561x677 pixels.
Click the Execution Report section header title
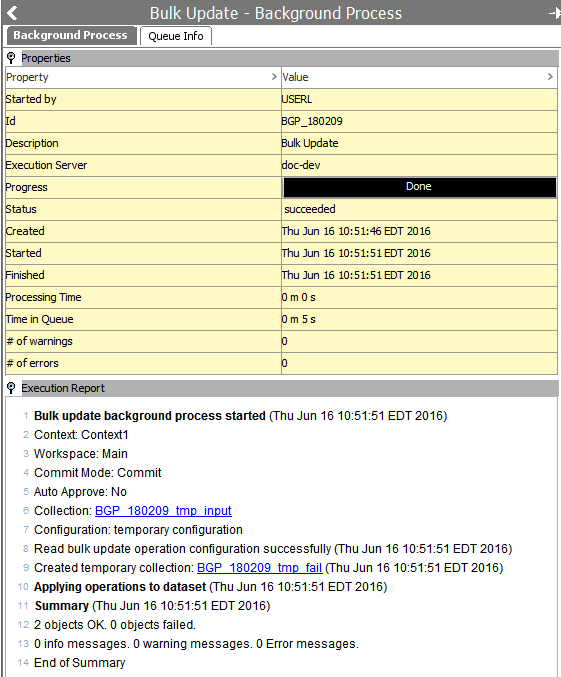click(63, 388)
